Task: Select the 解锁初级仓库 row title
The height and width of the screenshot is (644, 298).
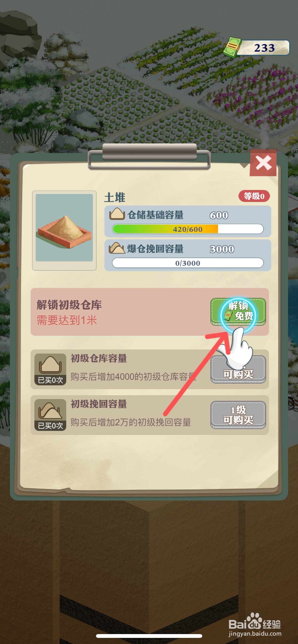Action: coord(69,305)
